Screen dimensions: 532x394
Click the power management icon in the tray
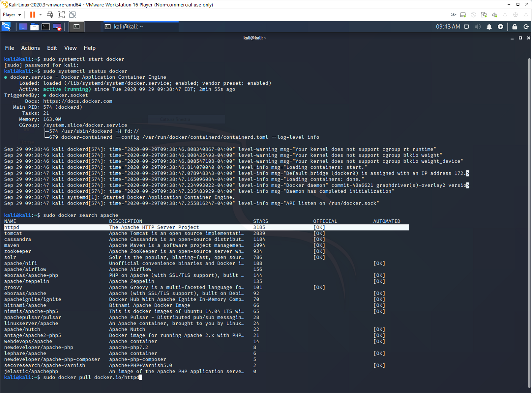[500, 27]
